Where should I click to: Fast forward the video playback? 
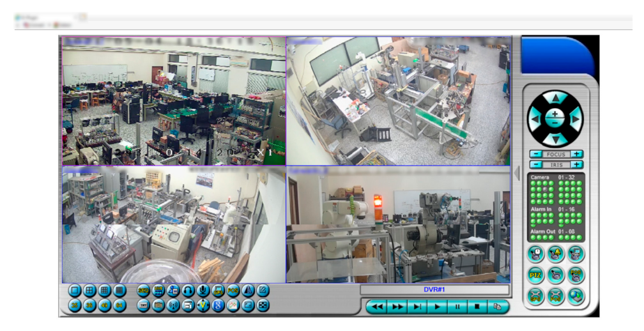click(397, 307)
